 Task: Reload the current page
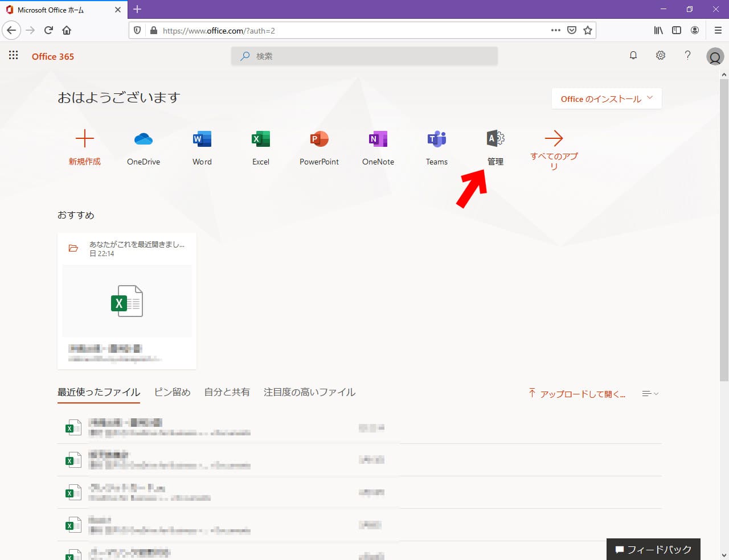48,30
